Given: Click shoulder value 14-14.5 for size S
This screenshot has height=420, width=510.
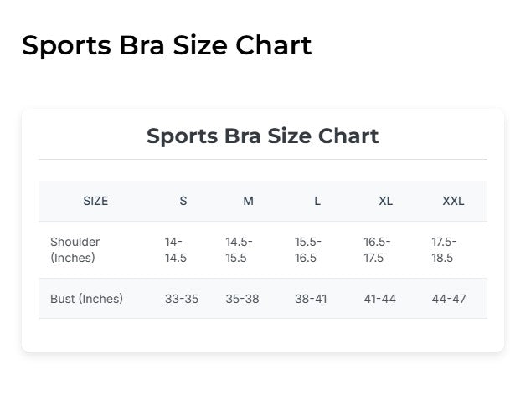Looking at the screenshot, I should 176,250.
